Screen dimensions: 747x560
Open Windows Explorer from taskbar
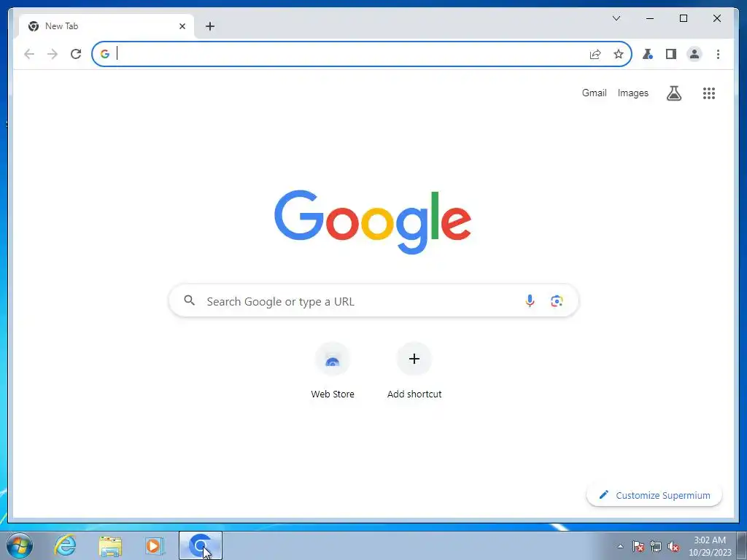pyautogui.click(x=110, y=545)
